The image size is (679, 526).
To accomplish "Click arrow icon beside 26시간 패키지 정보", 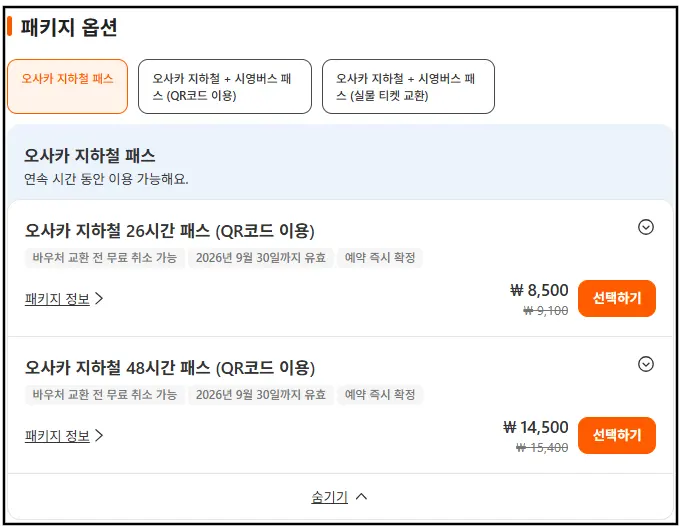I will (x=99, y=298).
